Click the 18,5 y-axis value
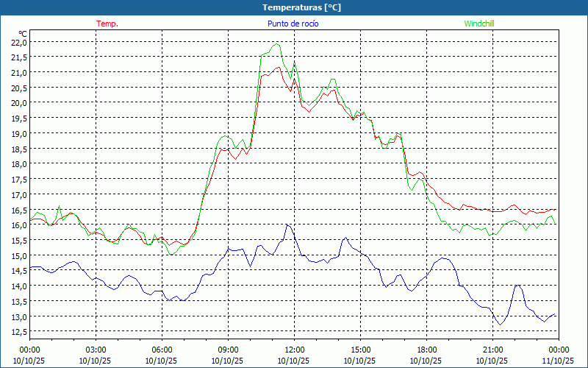 coord(18,149)
